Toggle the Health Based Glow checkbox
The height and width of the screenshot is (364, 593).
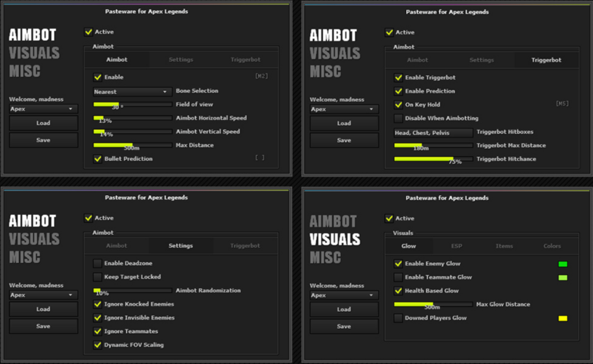point(398,290)
